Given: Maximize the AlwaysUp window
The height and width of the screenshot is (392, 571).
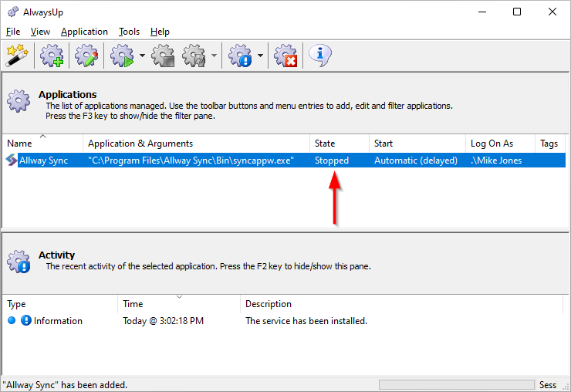Looking at the screenshot, I should (517, 12).
